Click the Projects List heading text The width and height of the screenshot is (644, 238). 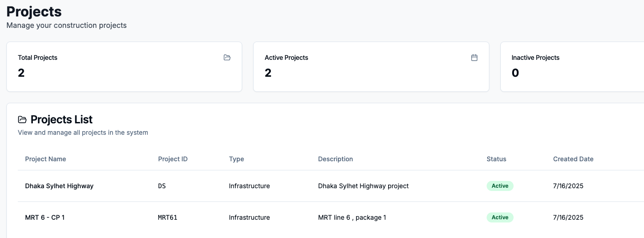coord(62,120)
